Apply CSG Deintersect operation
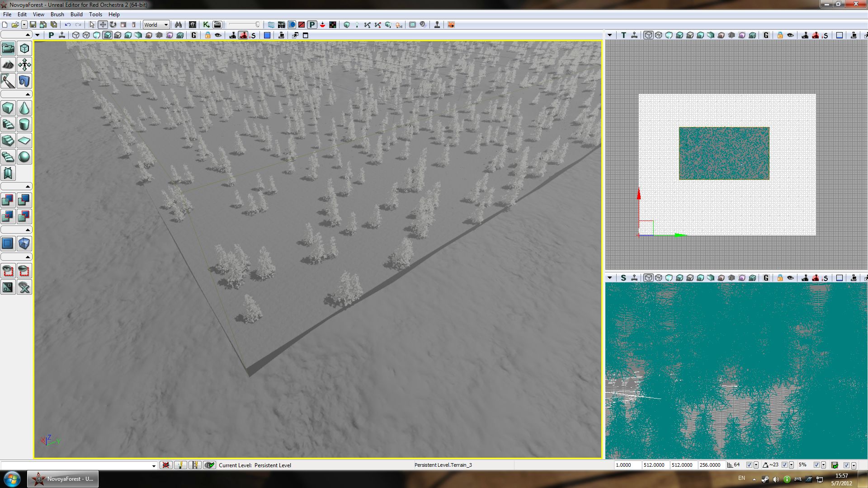868x488 pixels. 24,216
